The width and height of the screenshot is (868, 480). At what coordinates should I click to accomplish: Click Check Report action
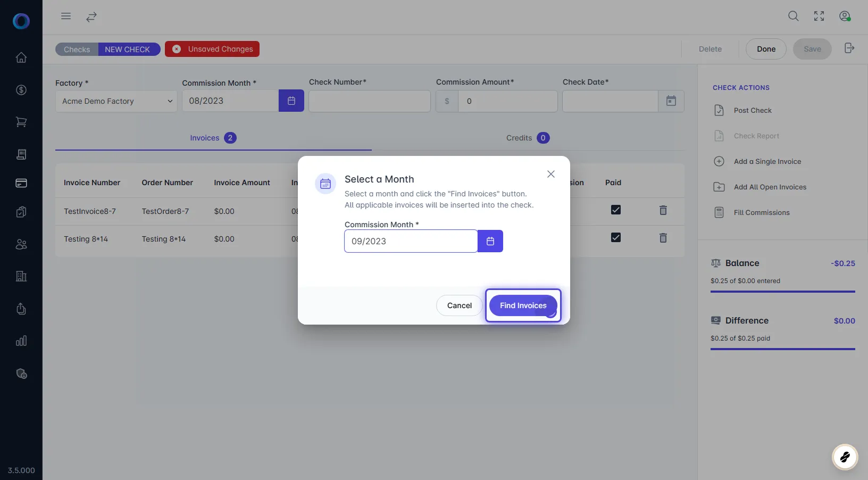pyautogui.click(x=756, y=136)
